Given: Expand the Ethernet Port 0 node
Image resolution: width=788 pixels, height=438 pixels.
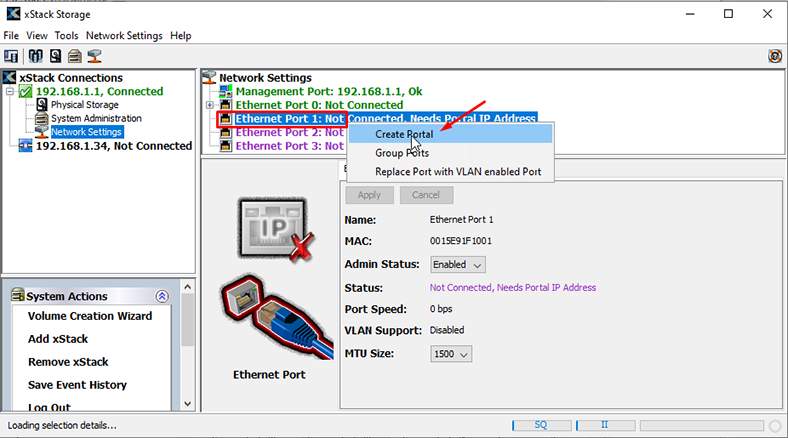Looking at the screenshot, I should point(210,105).
